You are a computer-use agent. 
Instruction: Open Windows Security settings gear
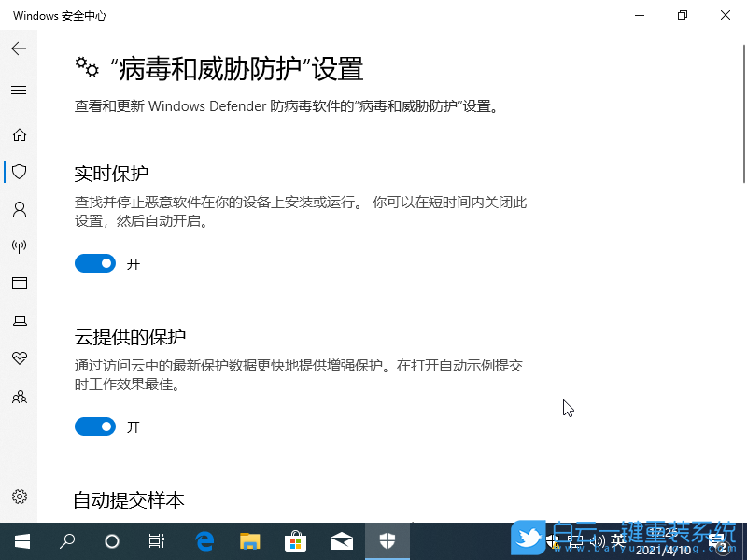(19, 497)
